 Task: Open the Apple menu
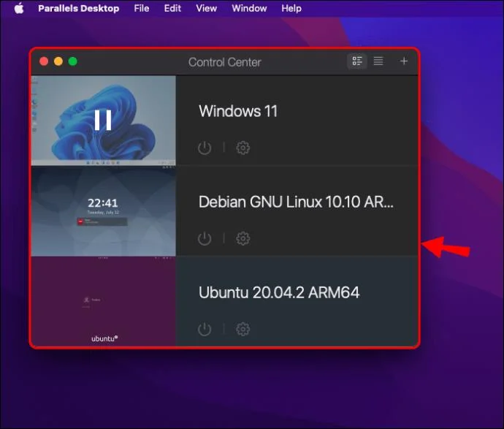pos(19,8)
